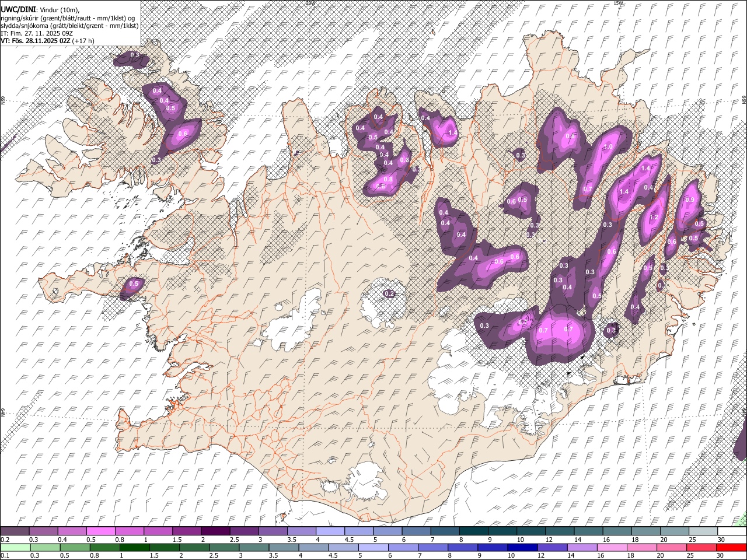Click the deep navy 10 swatch in lower scale
The height and width of the screenshot is (560, 747).
click(x=522, y=547)
